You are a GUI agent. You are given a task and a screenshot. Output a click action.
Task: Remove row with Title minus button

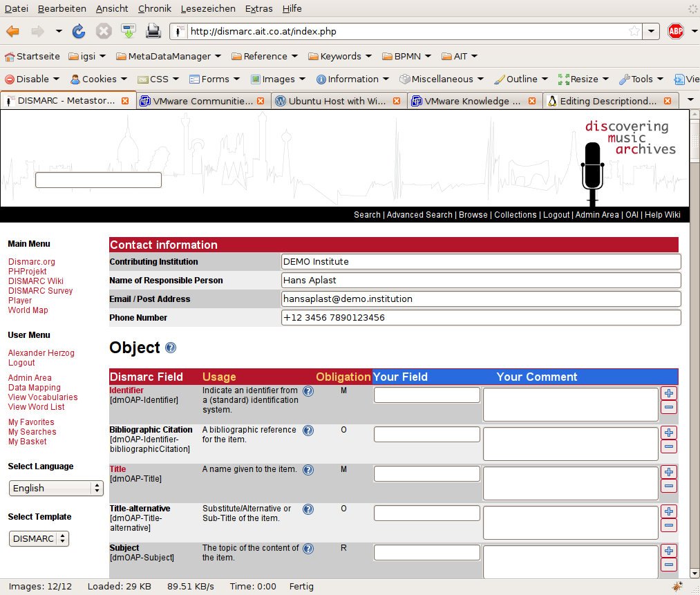click(x=669, y=486)
